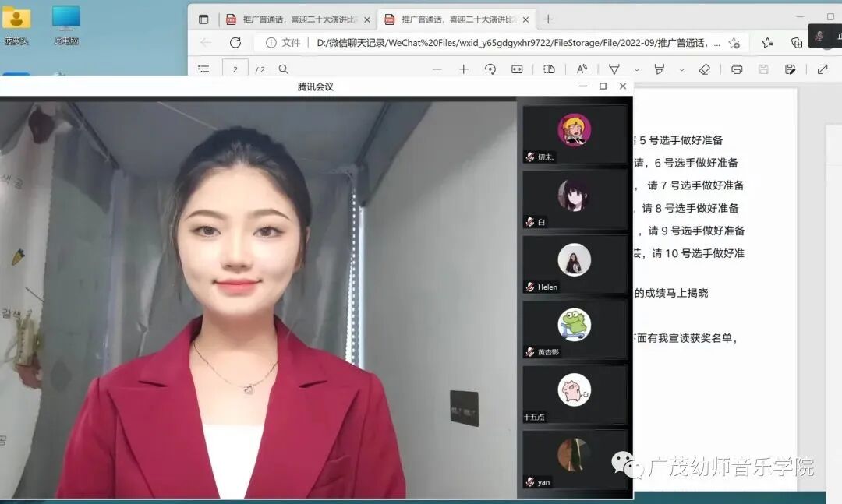Enable fit-to-width page view

(516, 69)
